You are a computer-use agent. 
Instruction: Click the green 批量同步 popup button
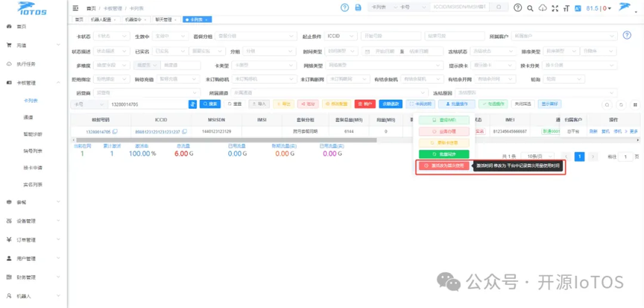pyautogui.click(x=443, y=154)
